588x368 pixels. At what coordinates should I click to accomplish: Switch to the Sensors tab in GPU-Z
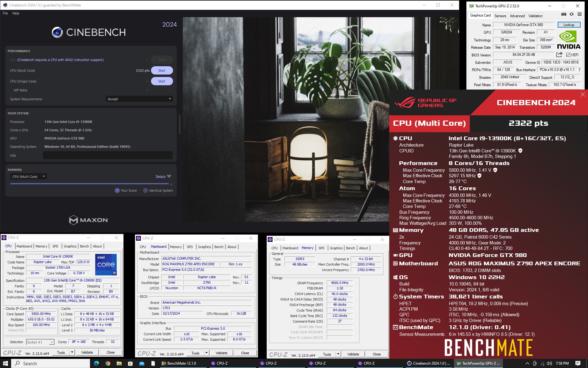click(500, 16)
